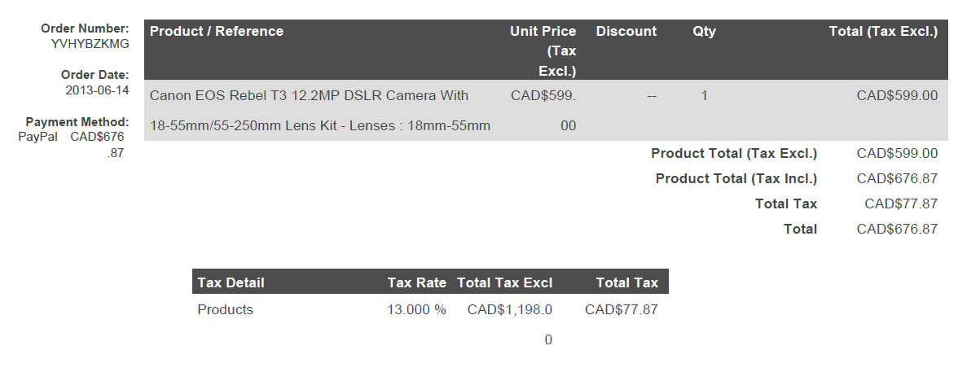Screen dimensions: 980x372
Task: Click the 13.000 % tax rate value
Action: point(416,310)
